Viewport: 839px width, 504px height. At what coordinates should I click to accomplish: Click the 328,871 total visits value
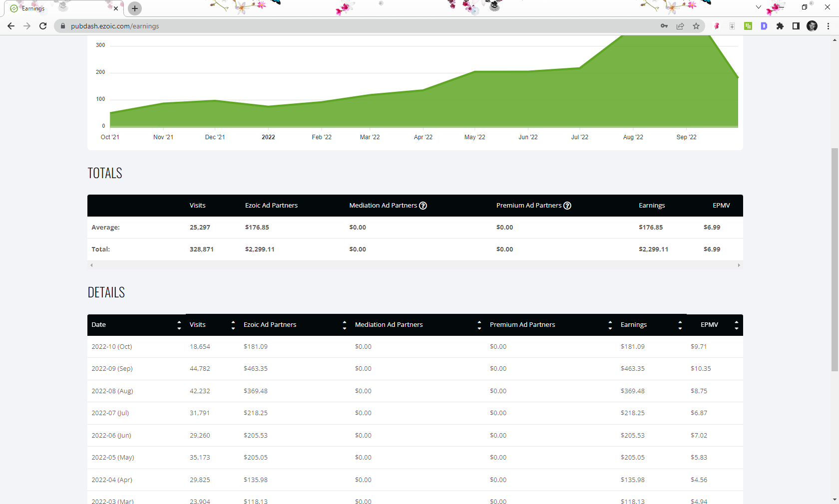(202, 250)
